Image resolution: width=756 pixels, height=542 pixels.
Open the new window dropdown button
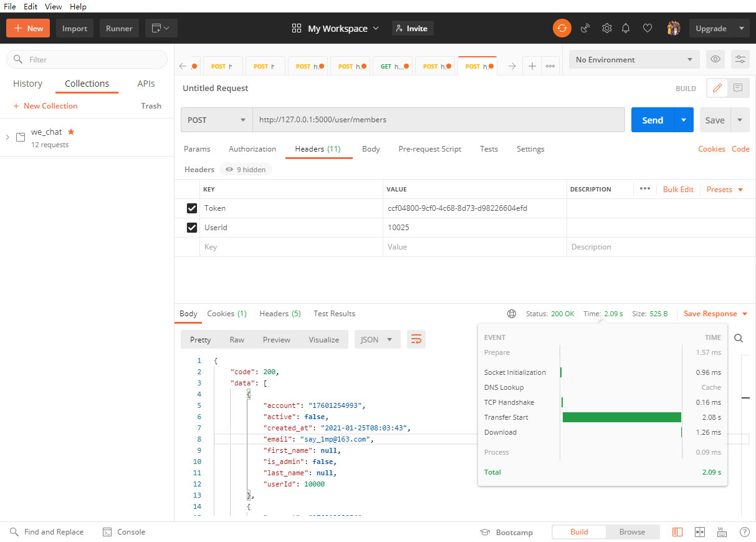coord(161,28)
